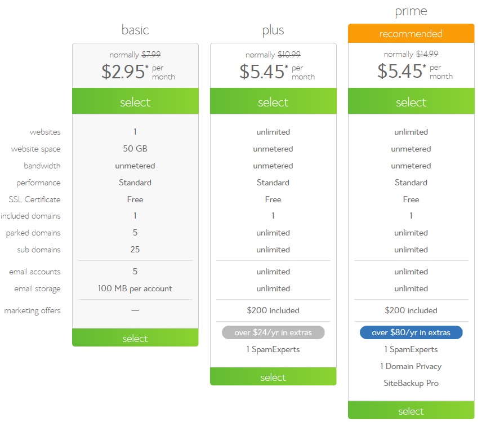Click the gray 'over $24/yr in extras' badge
This screenshot has height=422, width=504.
coord(273,332)
